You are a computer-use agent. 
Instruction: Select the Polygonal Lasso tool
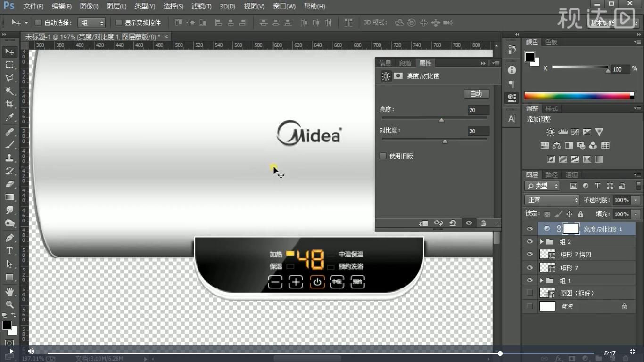pos(9,78)
